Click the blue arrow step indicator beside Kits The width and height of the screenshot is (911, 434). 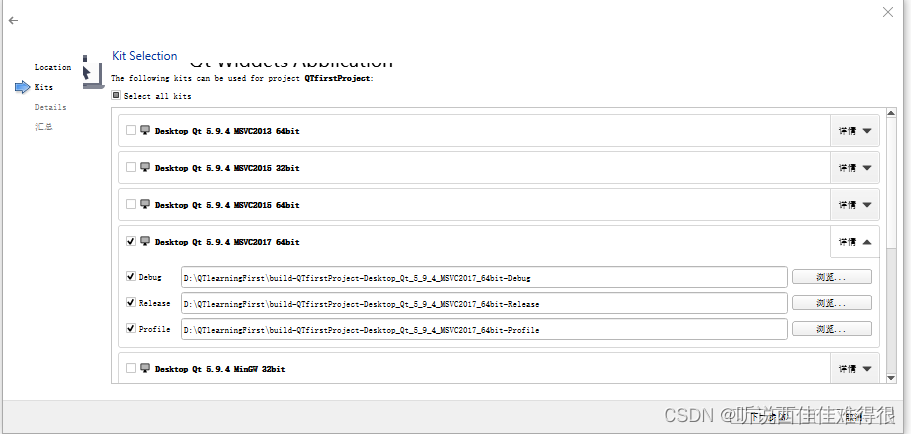point(23,87)
